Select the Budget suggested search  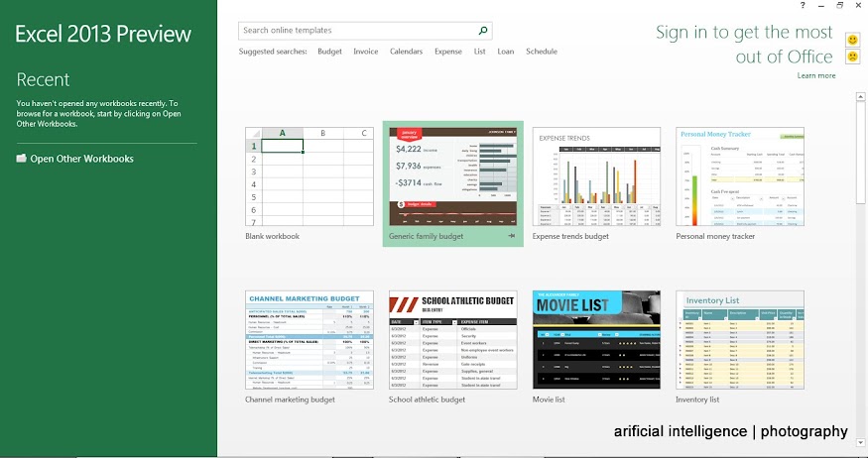329,52
